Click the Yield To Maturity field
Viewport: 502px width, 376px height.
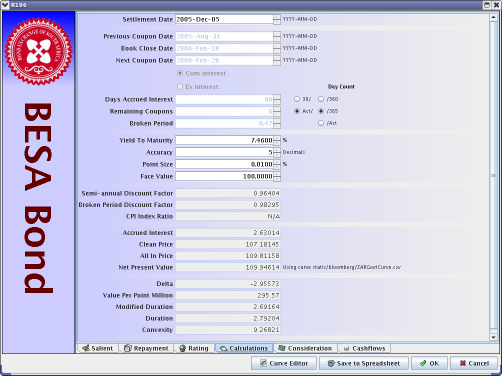click(224, 140)
